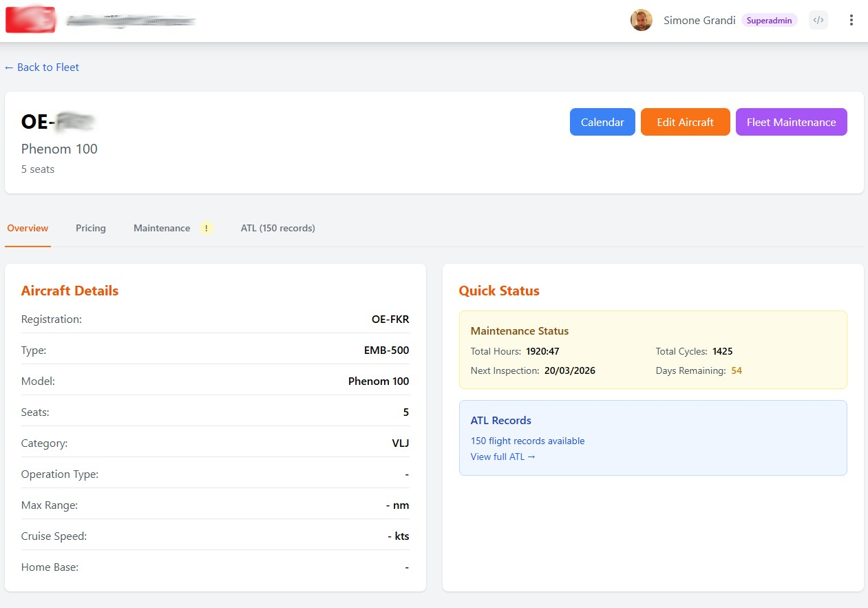The image size is (868, 608).
Task: Select the Overview tab
Action: tap(28, 229)
